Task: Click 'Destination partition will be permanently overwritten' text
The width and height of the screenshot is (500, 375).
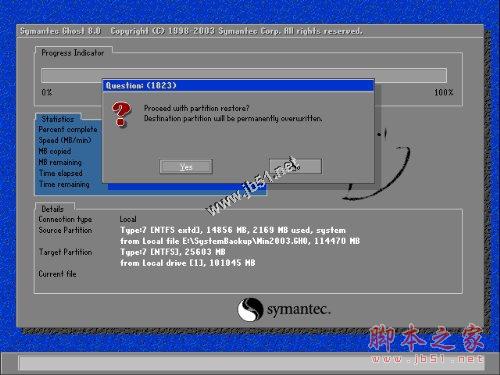Action: click(x=233, y=118)
